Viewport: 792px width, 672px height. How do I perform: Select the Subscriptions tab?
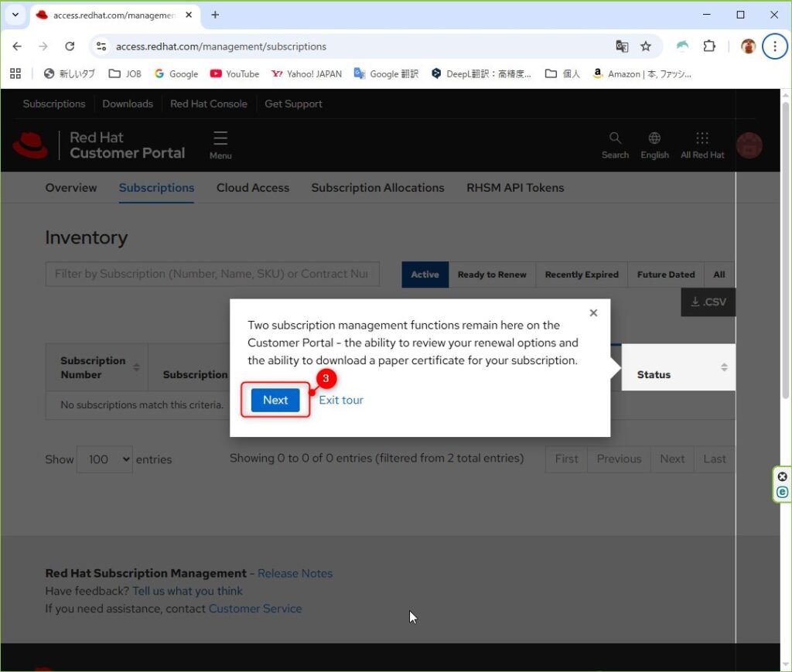(156, 187)
